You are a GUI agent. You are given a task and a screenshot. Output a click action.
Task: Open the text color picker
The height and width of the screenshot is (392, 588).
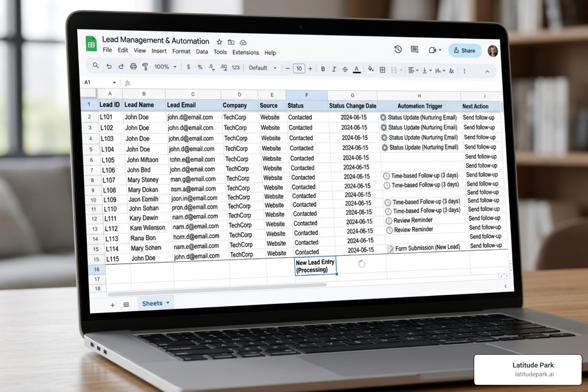pyautogui.click(x=357, y=69)
